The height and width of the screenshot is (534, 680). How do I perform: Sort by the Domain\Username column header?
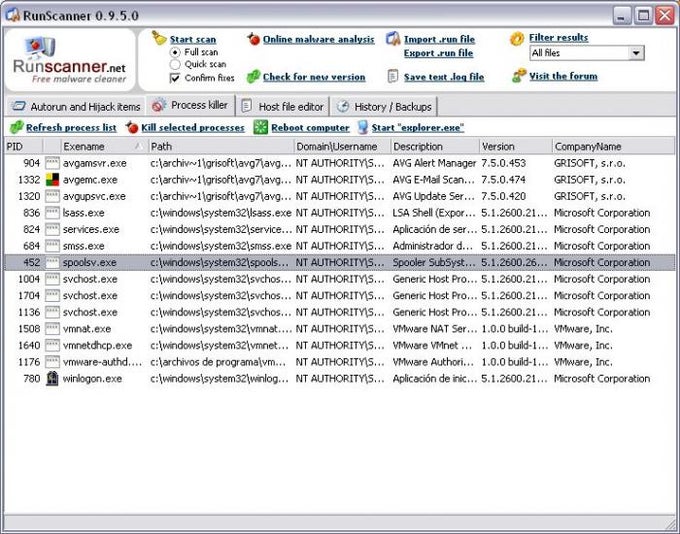[x=342, y=146]
